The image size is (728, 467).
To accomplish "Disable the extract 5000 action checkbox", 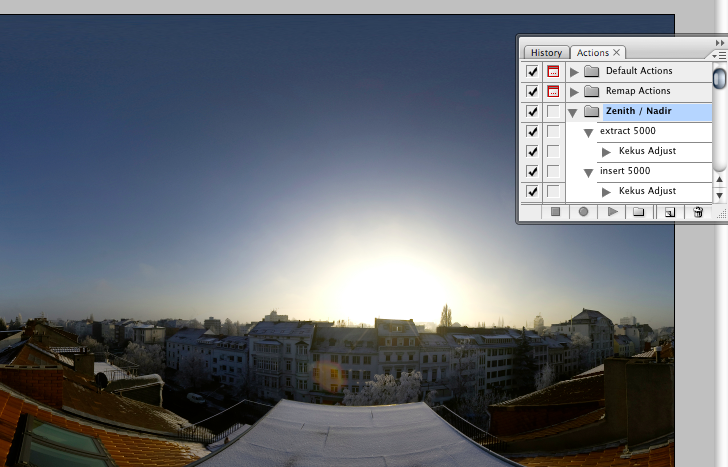I will click(x=532, y=132).
